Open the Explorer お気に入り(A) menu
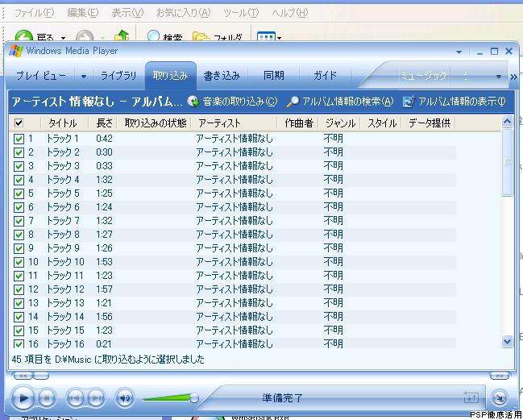This screenshot has width=523, height=420. pyautogui.click(x=184, y=13)
